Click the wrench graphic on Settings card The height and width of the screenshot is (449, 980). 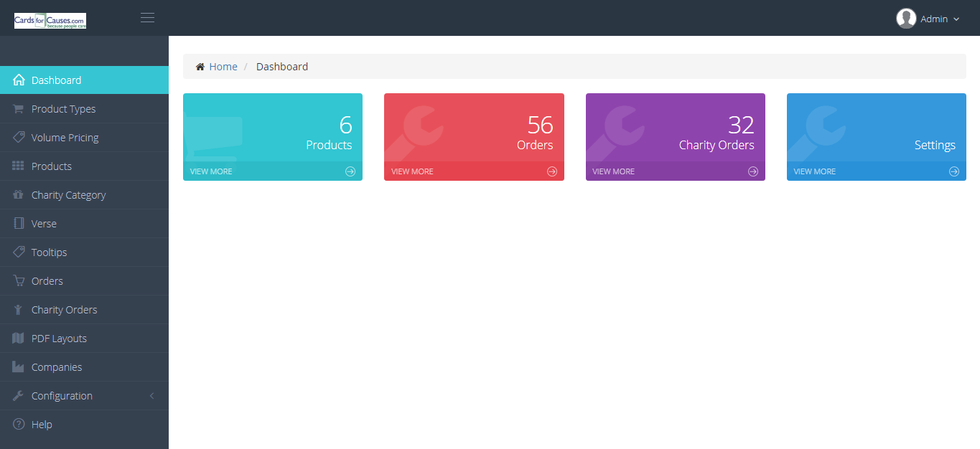[817, 133]
